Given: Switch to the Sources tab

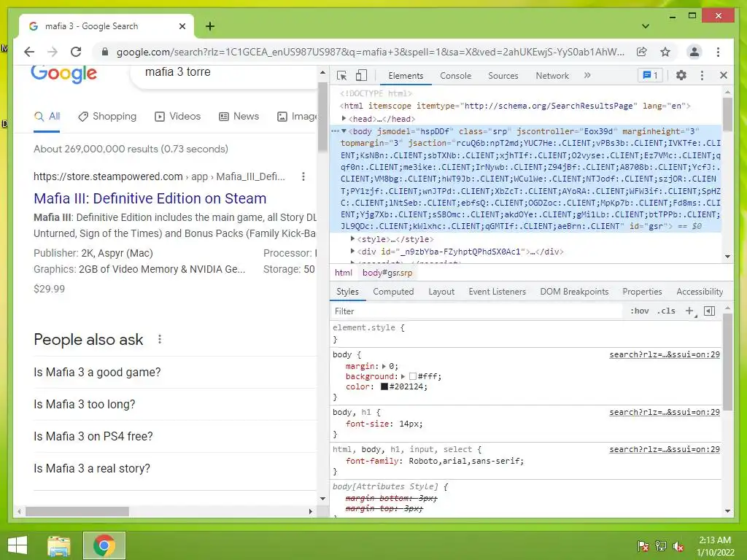Looking at the screenshot, I should click(x=503, y=76).
